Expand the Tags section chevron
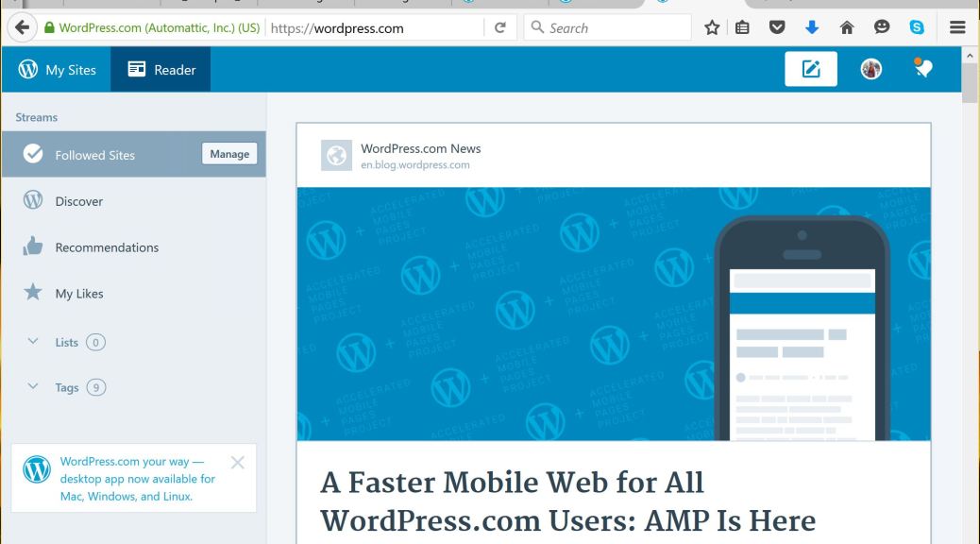Screen dimensions: 980x544 [33, 387]
